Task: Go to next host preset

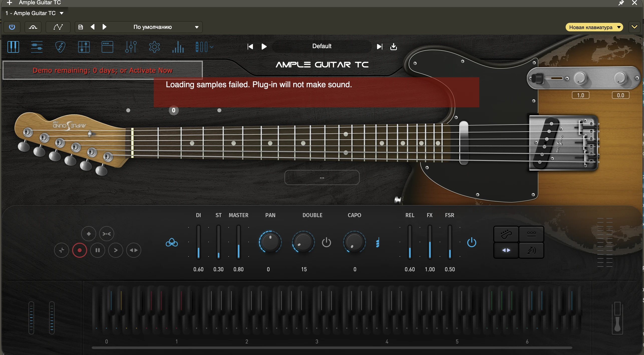Action: pos(104,27)
